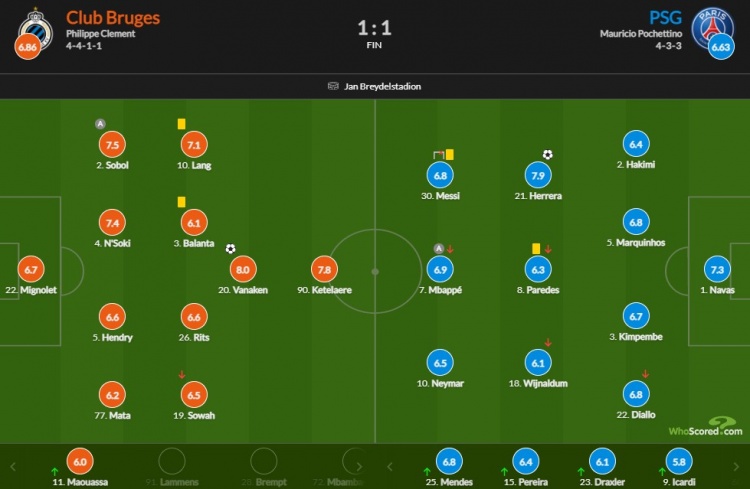
Task: Click substitute Maouassa's 6.0 rating
Action: click(x=78, y=462)
